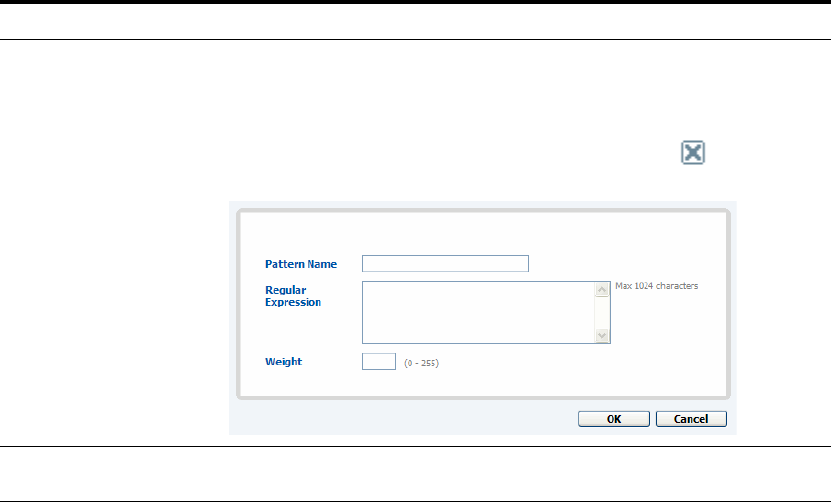Image resolution: width=831 pixels, height=502 pixels.
Task: Select the Max 1024 characters hint
Action: (657, 286)
